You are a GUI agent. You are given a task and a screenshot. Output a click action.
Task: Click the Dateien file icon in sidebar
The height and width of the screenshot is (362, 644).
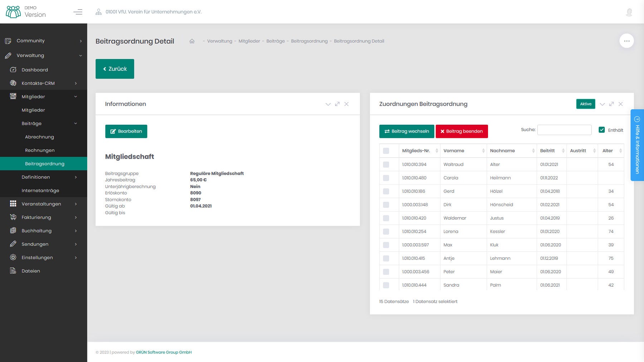pos(13,271)
